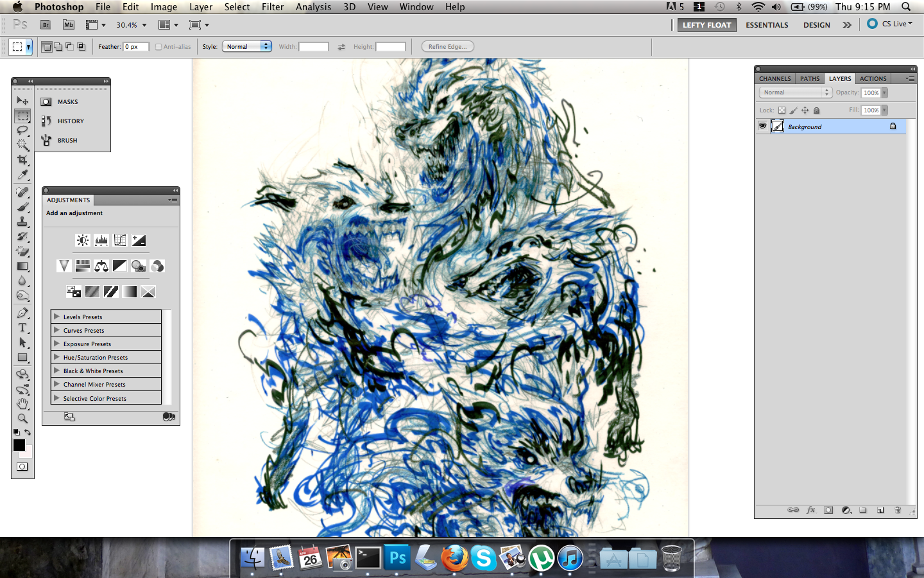Open Spotlight search in menu bar
The image size is (924, 578).
click(x=906, y=7)
